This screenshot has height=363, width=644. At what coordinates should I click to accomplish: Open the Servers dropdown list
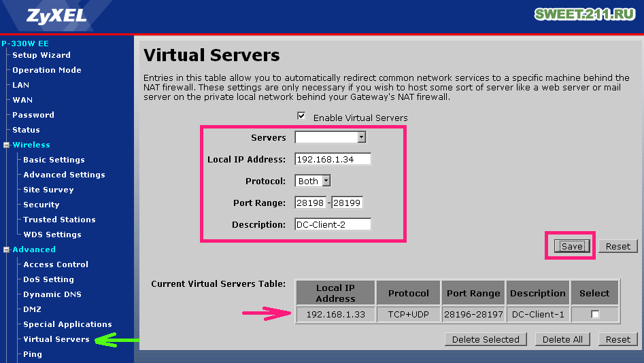(x=361, y=137)
